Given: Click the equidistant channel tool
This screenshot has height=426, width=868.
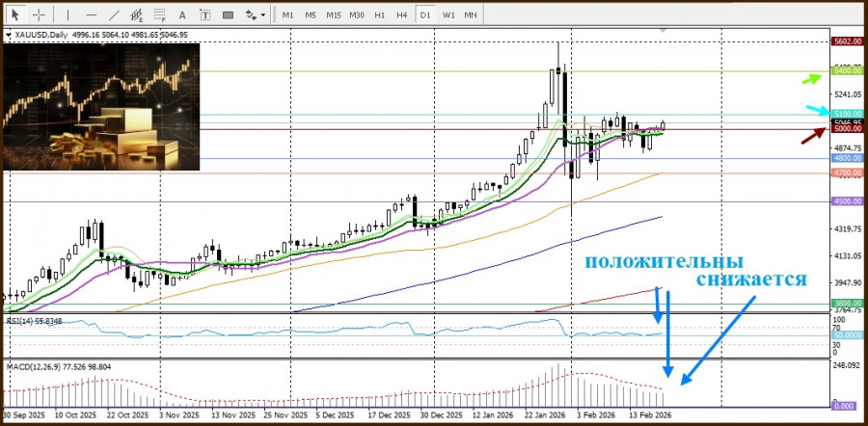Looking at the screenshot, I should click(136, 14).
